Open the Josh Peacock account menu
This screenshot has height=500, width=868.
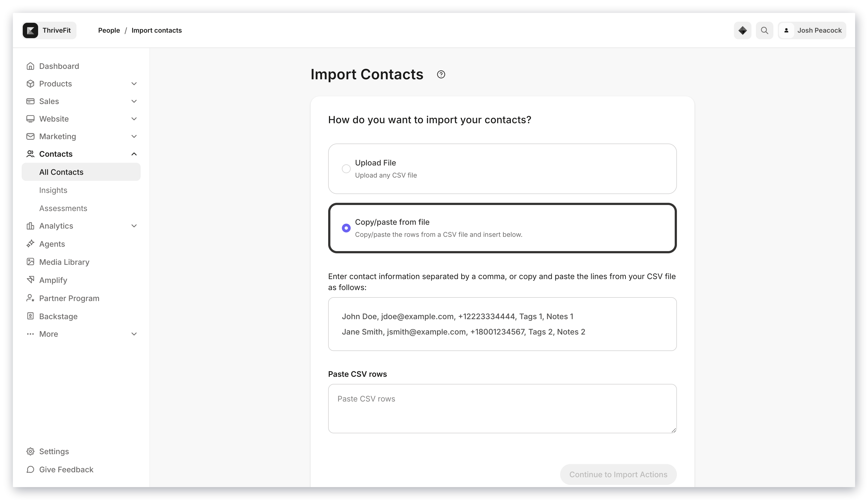(x=812, y=30)
